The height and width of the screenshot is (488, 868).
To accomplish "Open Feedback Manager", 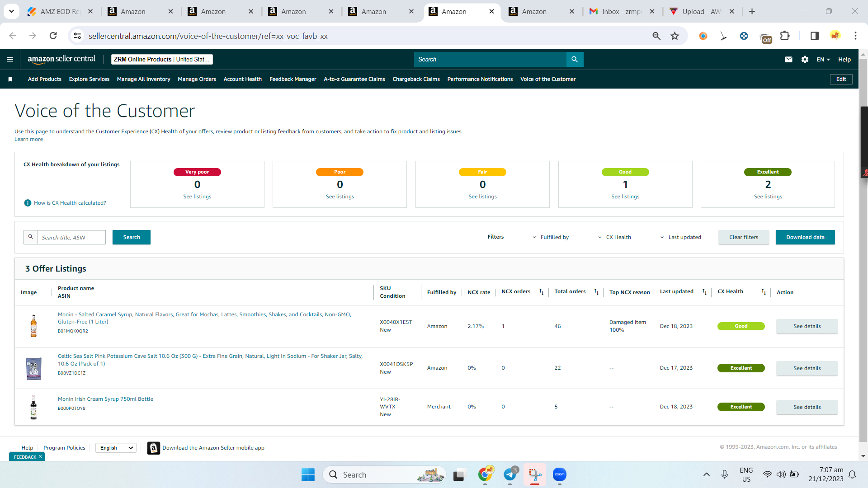I will point(293,79).
